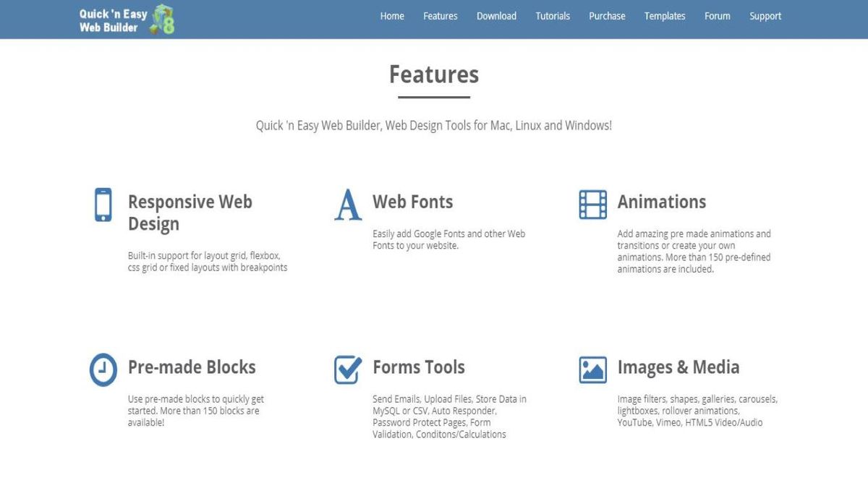Click the Responsive Web Design heading
The height and width of the screenshot is (488, 868).
pos(190,213)
